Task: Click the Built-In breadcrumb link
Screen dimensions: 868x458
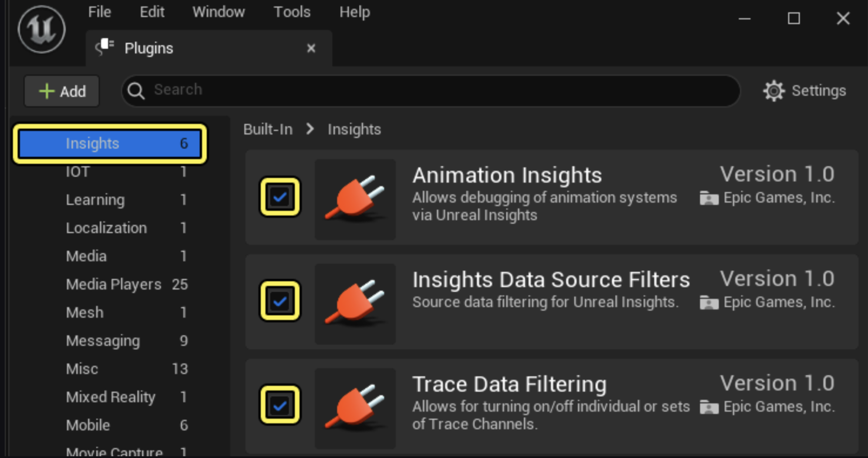Action: click(x=268, y=129)
